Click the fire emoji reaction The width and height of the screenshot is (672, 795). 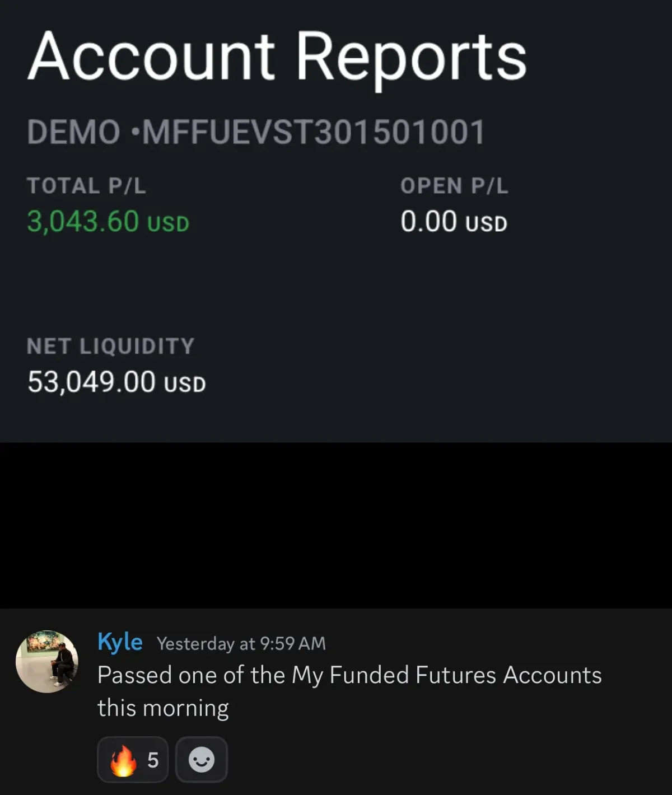point(133,760)
